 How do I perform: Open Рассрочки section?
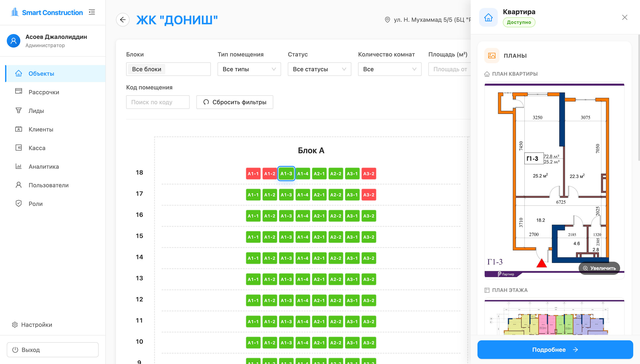55,92
